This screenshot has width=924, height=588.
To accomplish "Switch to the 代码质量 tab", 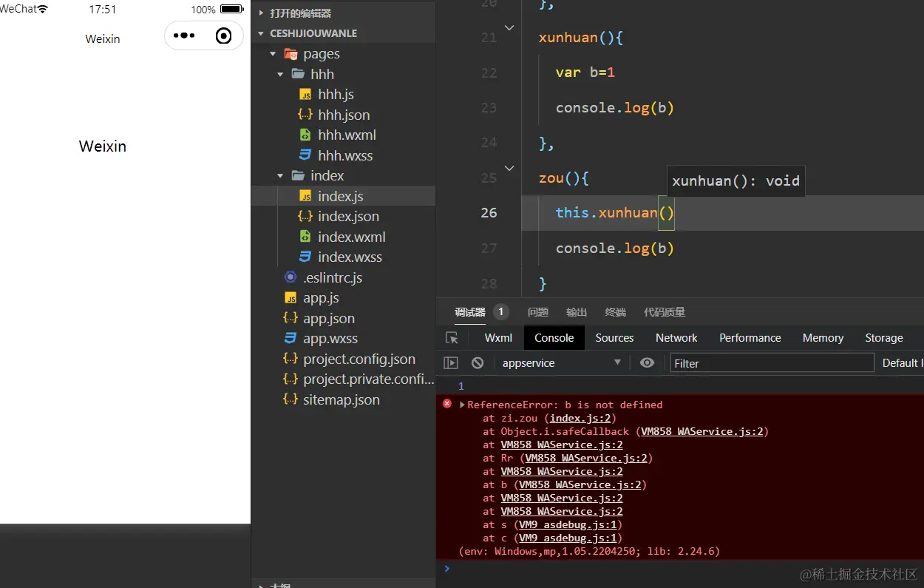I will click(x=665, y=312).
